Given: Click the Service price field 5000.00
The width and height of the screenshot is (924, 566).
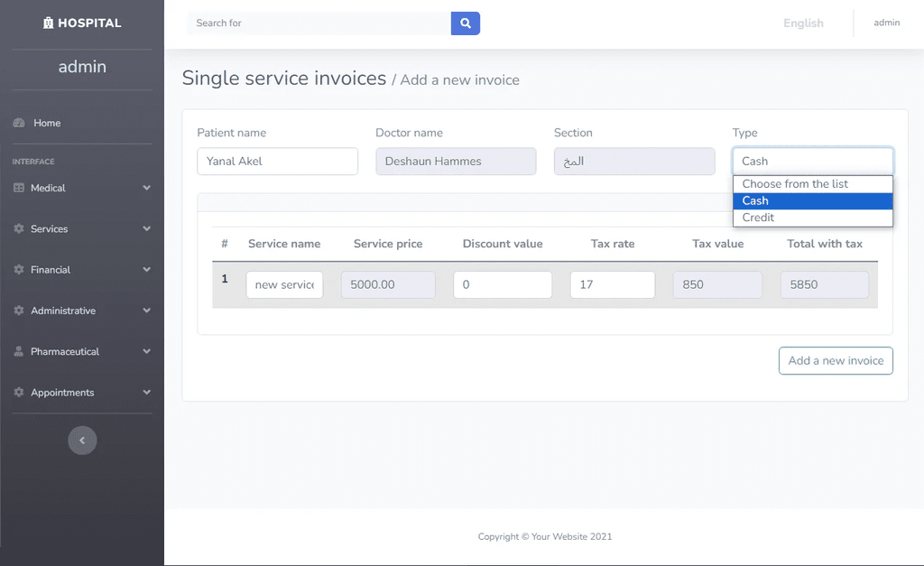Looking at the screenshot, I should tap(388, 284).
